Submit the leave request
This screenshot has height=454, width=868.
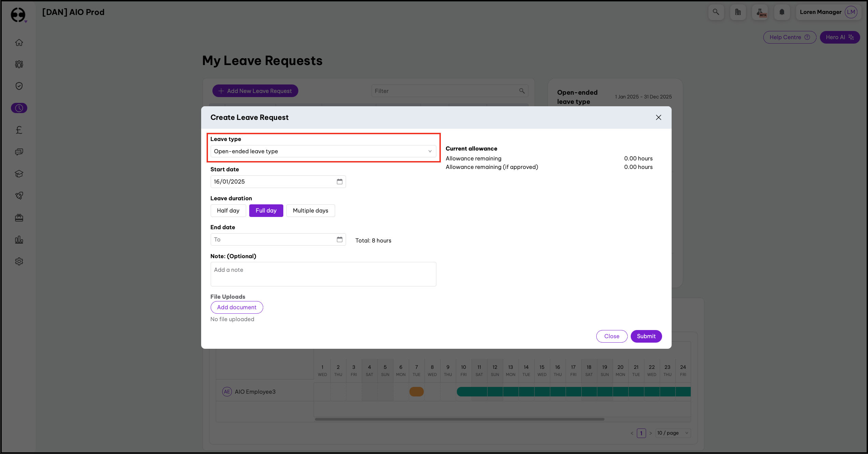[x=646, y=336]
